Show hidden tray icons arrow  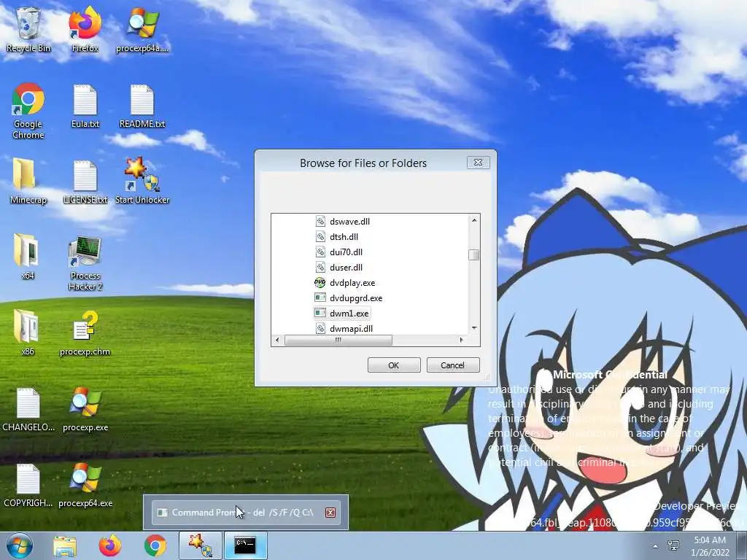[656, 546]
